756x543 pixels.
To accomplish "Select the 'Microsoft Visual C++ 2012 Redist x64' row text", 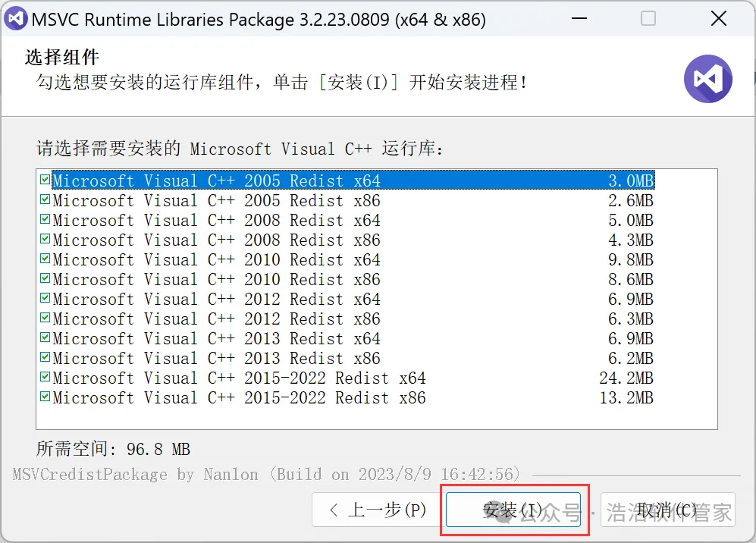I will click(216, 300).
